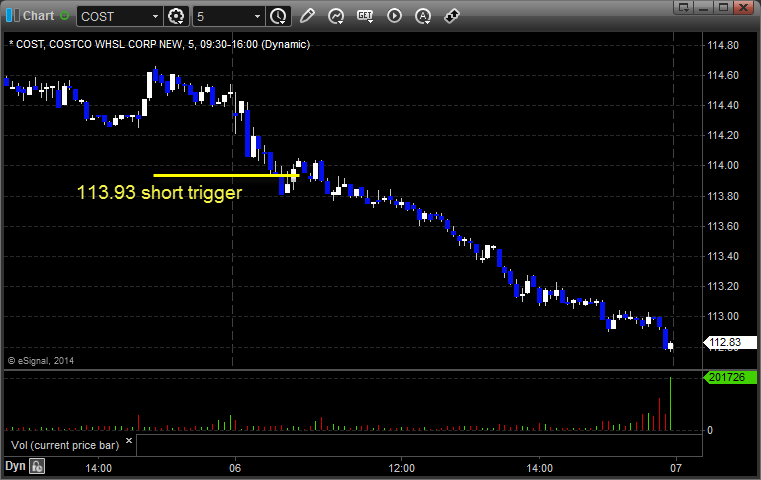Click the pop-out window button in title bar

click(x=684, y=7)
